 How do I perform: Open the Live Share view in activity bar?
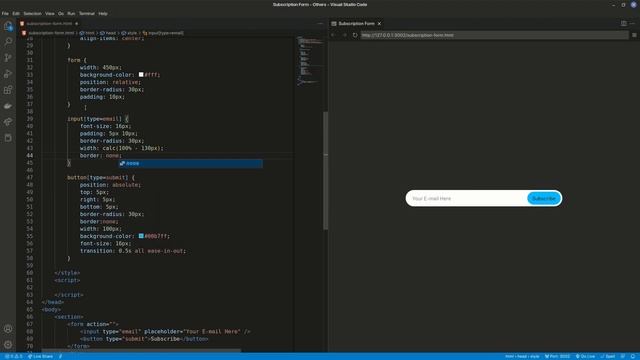tap(8, 122)
